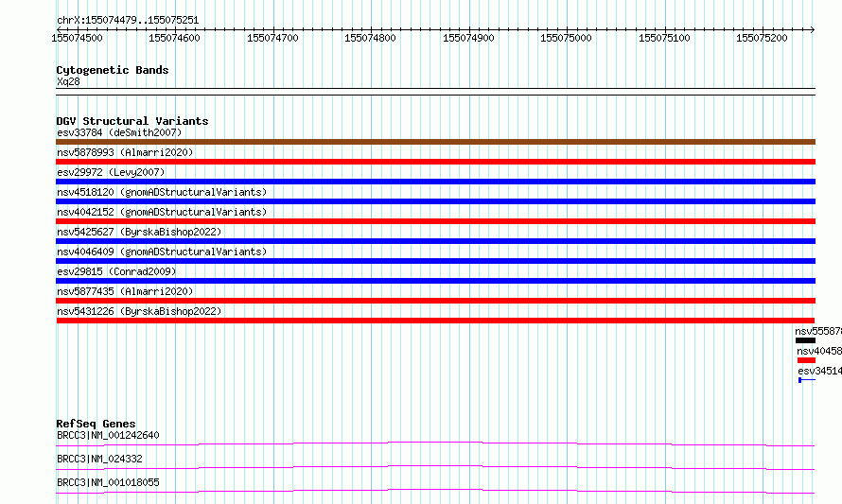Click the magenta NM_001242640 intron line

coord(435,443)
